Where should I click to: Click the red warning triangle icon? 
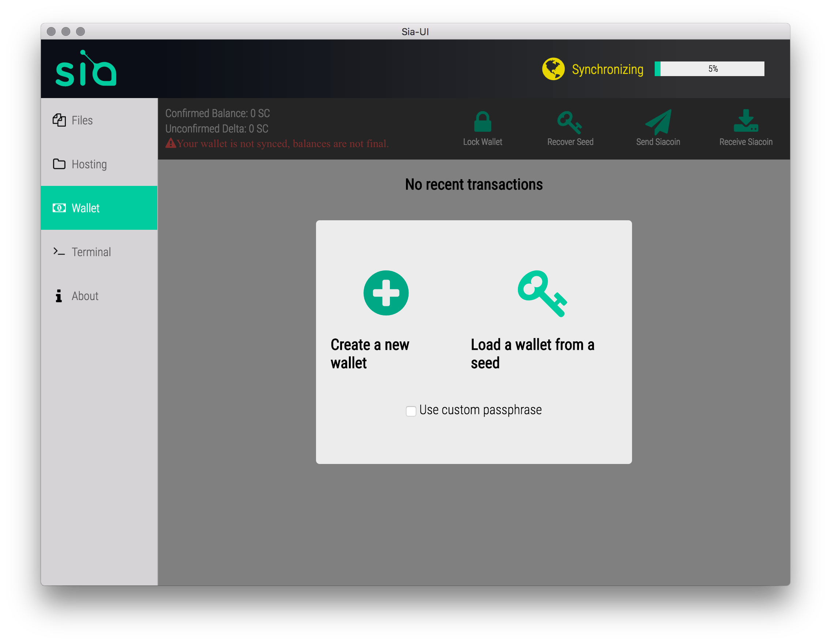click(x=170, y=143)
